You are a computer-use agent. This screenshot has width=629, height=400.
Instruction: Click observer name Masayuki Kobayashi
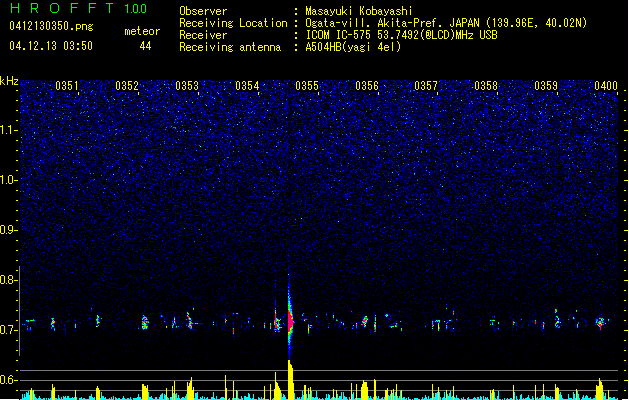[359, 11]
